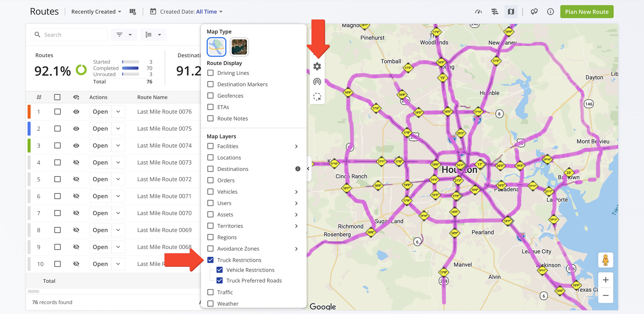Expand the Avoidance Zones submenu arrow

click(296, 249)
